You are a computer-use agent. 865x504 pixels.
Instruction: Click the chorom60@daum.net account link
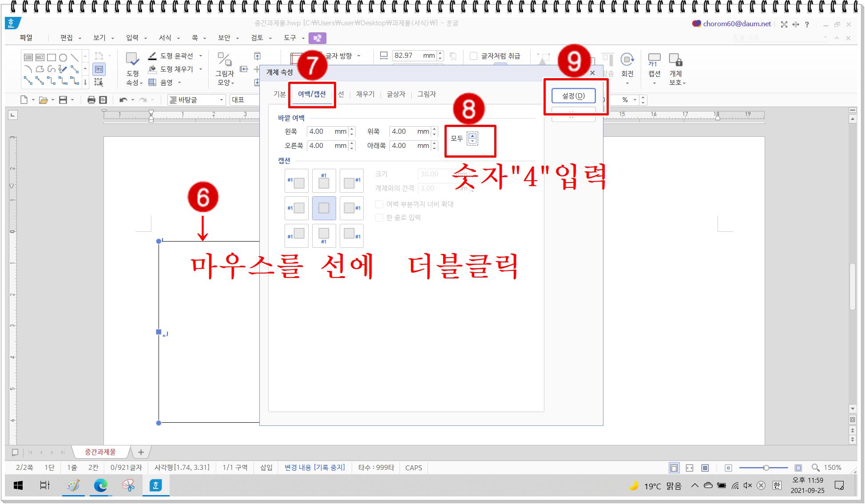[x=737, y=24]
